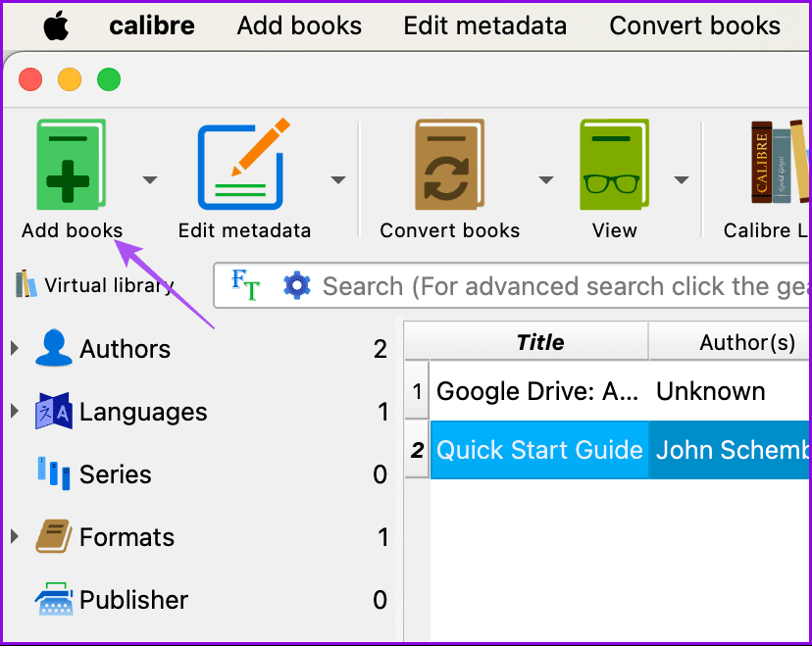Screen dimensions: 812x646
Task: Select the Quick Start Guide book row
Action: tap(538, 449)
